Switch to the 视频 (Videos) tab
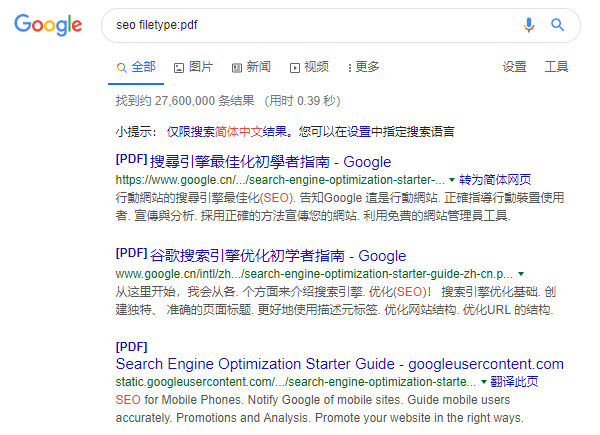Screen dimensions: 600x435 309,67
